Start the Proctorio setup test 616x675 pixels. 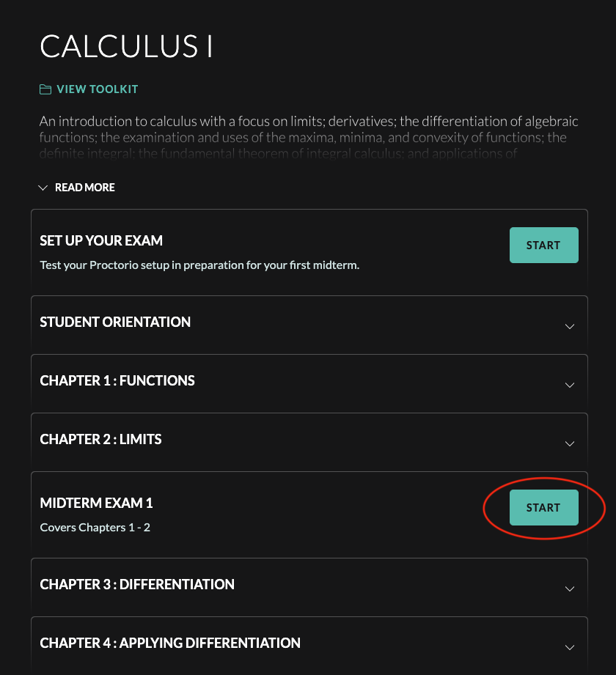point(543,245)
